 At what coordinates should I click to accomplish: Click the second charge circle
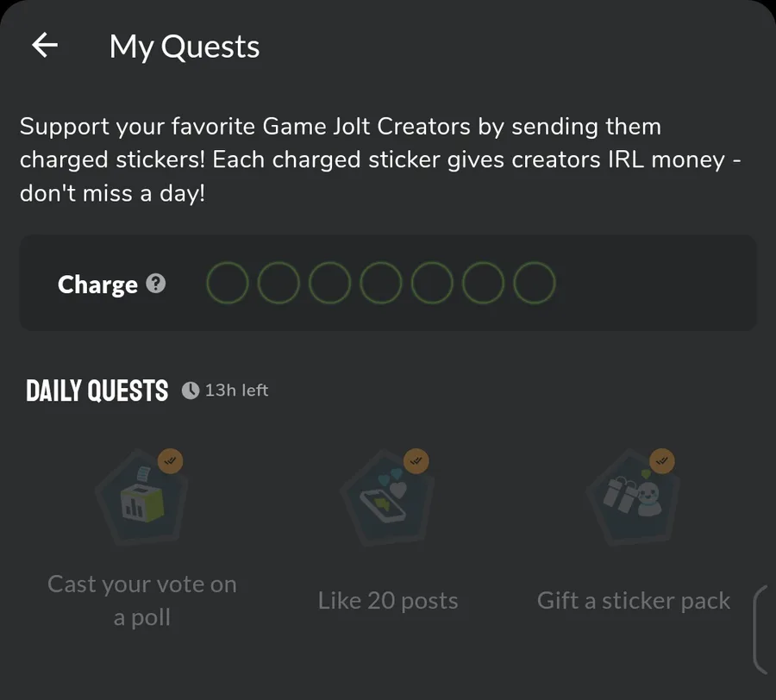pyautogui.click(x=278, y=284)
